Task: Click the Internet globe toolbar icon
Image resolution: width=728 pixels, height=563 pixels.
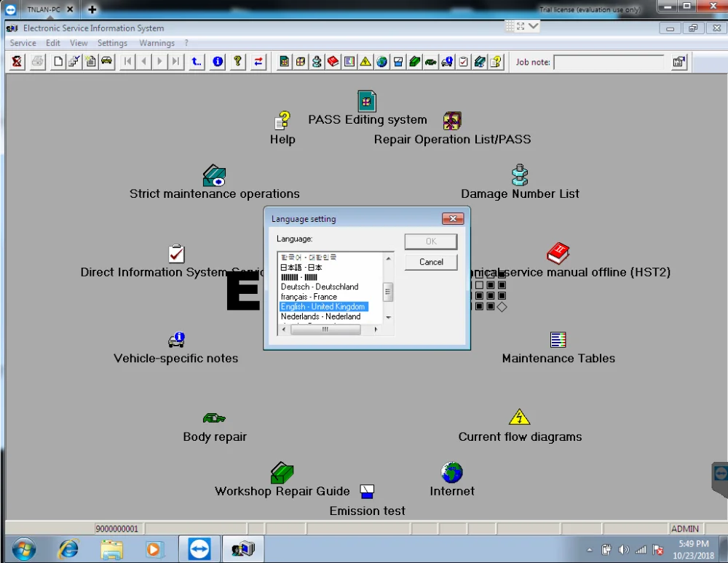Action: tap(381, 62)
